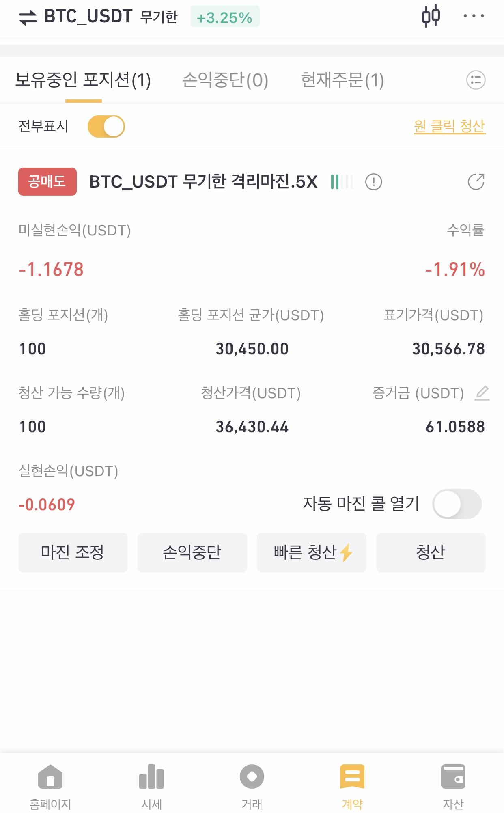Viewport: 504px width, 813px height.
Task: Share the position via share icon
Action: [x=476, y=182]
